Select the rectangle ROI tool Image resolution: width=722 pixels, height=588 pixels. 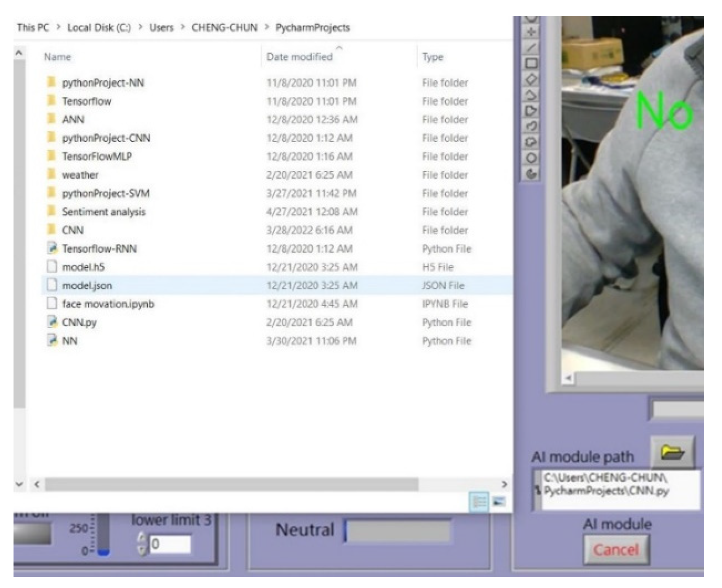531,64
